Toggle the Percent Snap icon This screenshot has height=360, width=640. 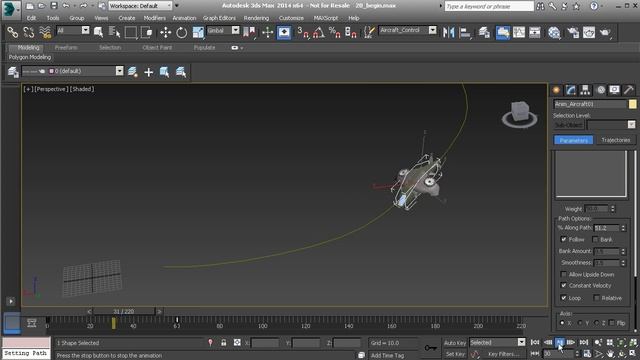335,32
